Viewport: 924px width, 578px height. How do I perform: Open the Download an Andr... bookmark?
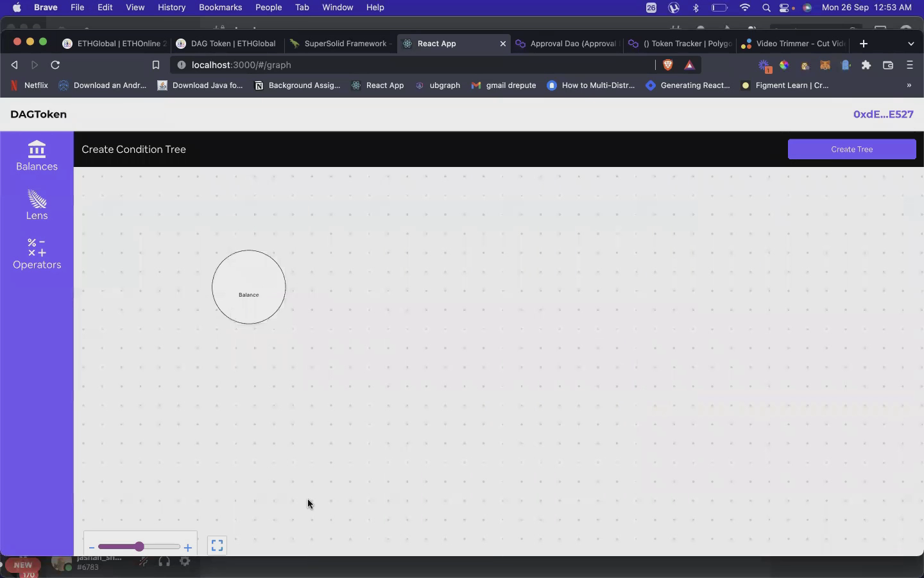pyautogui.click(x=103, y=85)
